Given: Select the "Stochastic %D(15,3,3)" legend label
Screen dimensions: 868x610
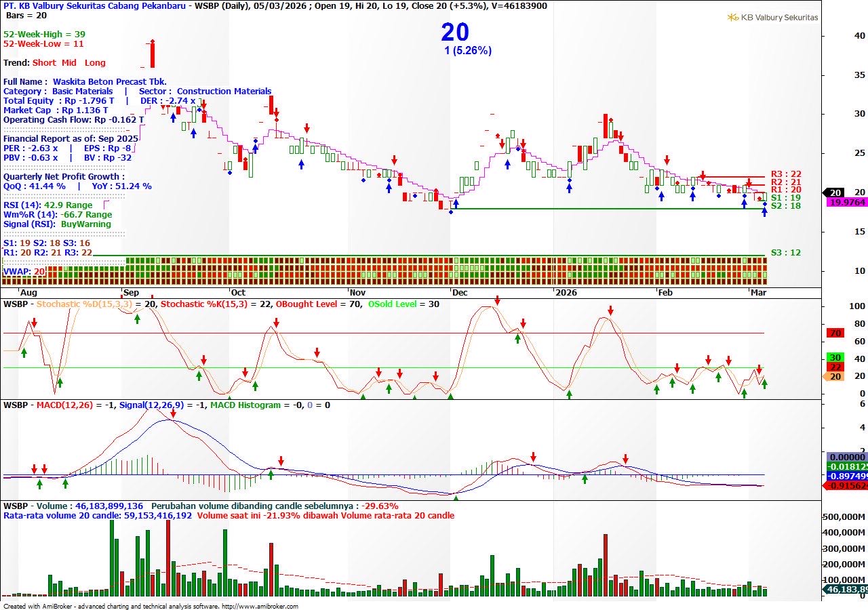Looking at the screenshot, I should pos(84,304).
